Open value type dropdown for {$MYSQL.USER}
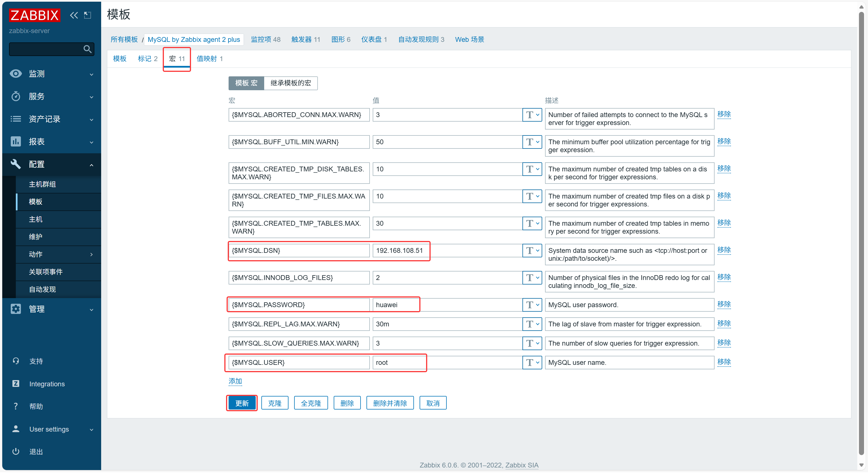 click(532, 362)
